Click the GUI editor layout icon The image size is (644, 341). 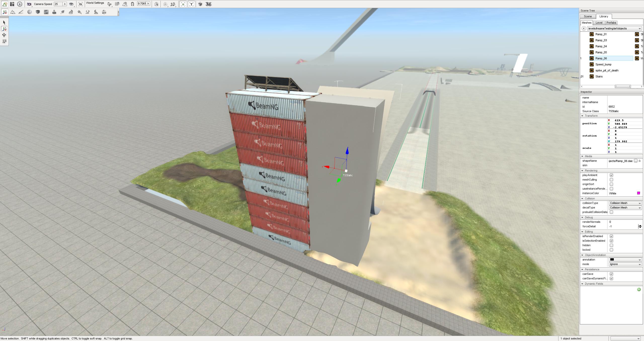click(12, 4)
